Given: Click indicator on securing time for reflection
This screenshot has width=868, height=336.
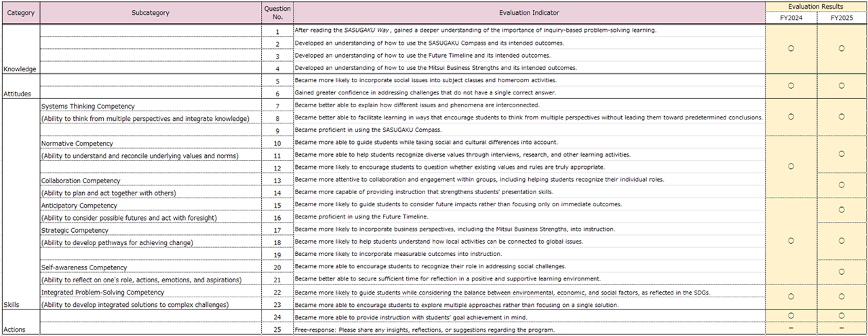Looking at the screenshot, I should tap(448, 279).
